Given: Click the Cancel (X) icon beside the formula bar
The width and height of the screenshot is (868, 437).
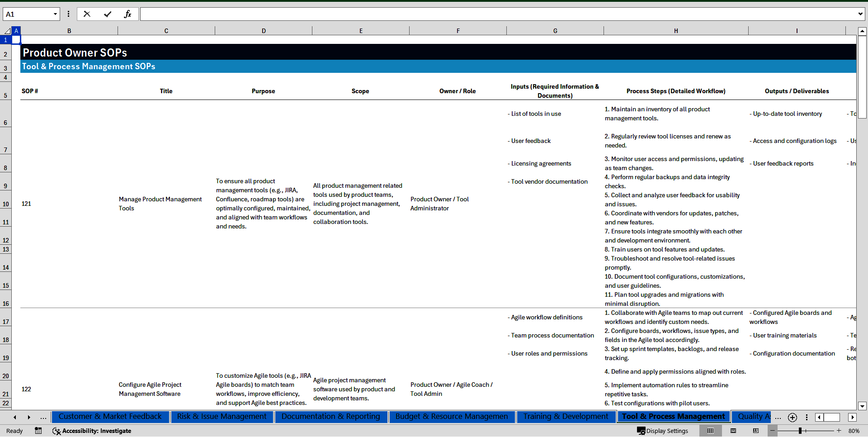Looking at the screenshot, I should [x=87, y=14].
